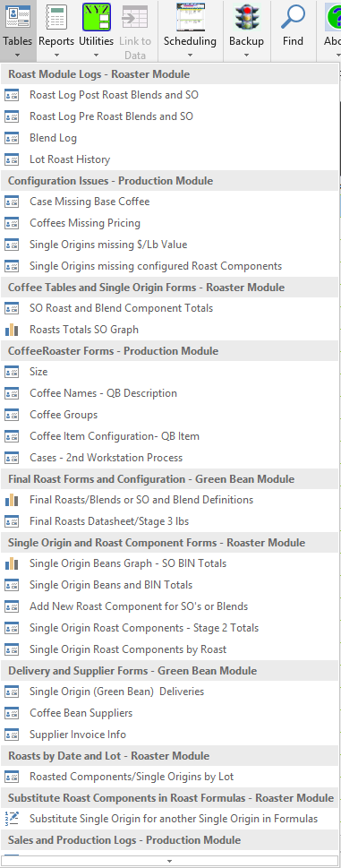Click the graph icon beside Roasts Totals SO Graph

click(x=12, y=330)
